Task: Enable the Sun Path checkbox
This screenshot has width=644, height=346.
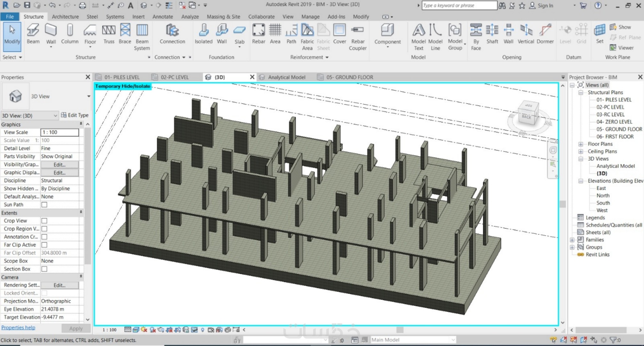Action: pyautogui.click(x=45, y=205)
